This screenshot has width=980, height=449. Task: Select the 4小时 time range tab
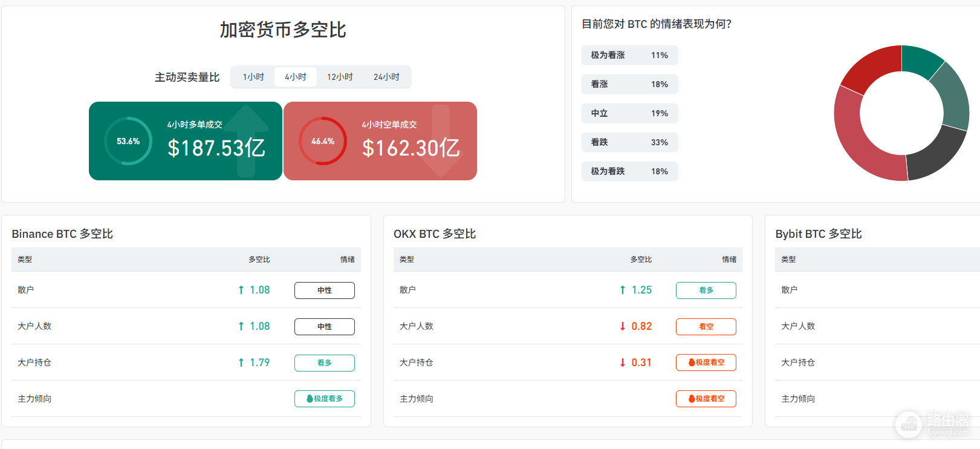296,77
